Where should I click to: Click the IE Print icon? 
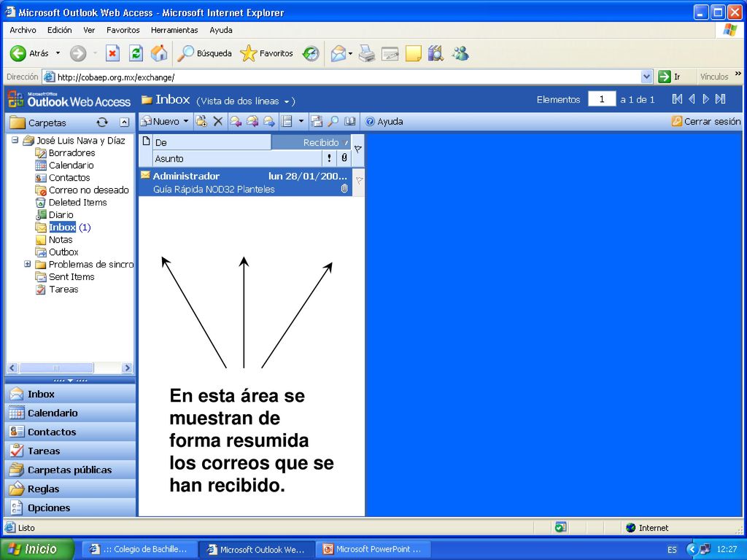pos(366,53)
